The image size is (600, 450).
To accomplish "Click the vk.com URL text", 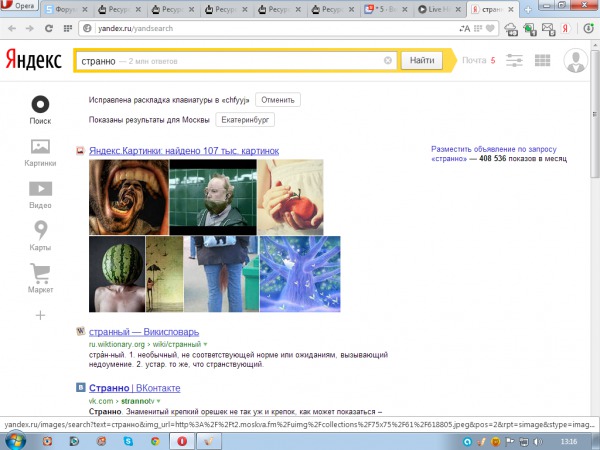I will (101, 401).
